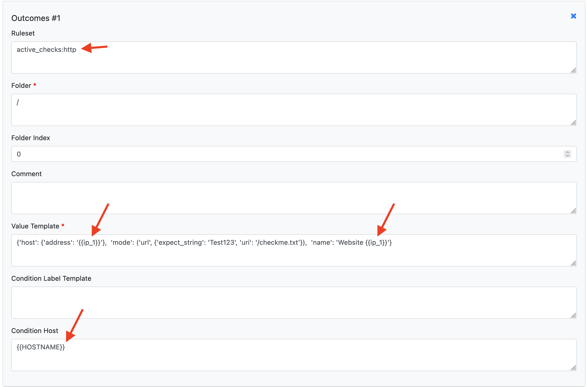Click the Condition Host label
The height and width of the screenshot is (387, 588).
pos(35,331)
